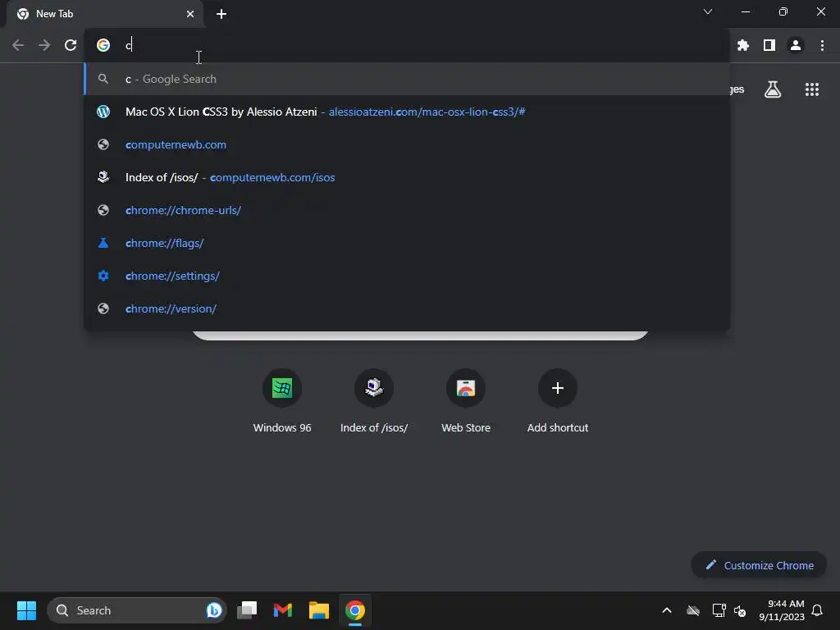Open the notifications bell icon
This screenshot has width=840, height=630.
coord(817,610)
